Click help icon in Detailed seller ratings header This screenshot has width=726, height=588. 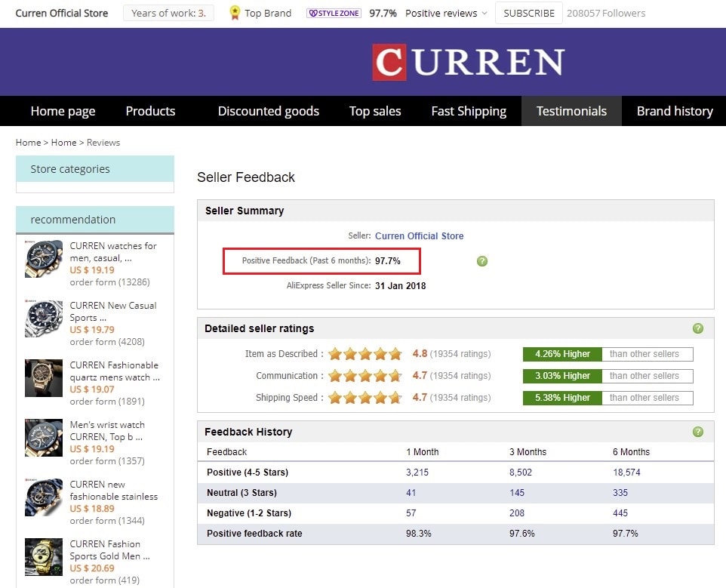tap(698, 328)
